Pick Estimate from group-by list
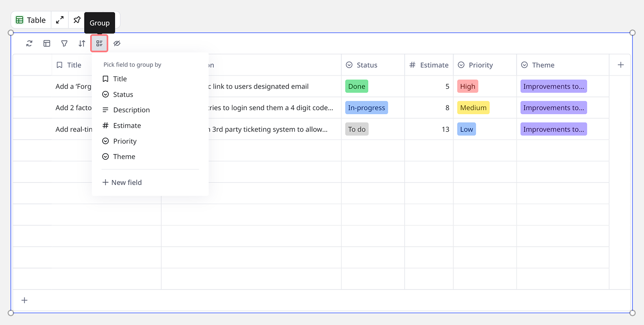644x325 pixels. [x=127, y=125]
